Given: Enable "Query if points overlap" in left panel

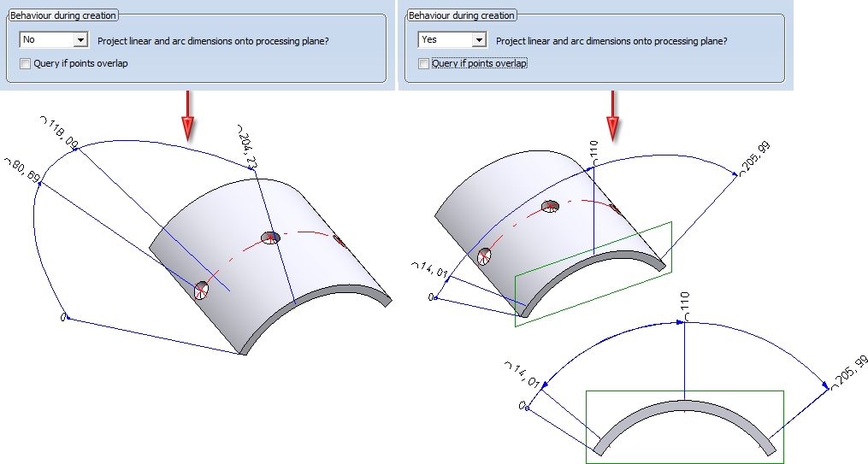Looking at the screenshot, I should point(25,63).
